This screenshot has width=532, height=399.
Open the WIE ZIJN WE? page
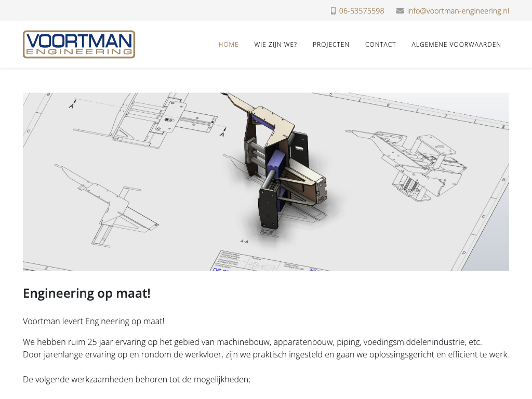[x=275, y=45]
